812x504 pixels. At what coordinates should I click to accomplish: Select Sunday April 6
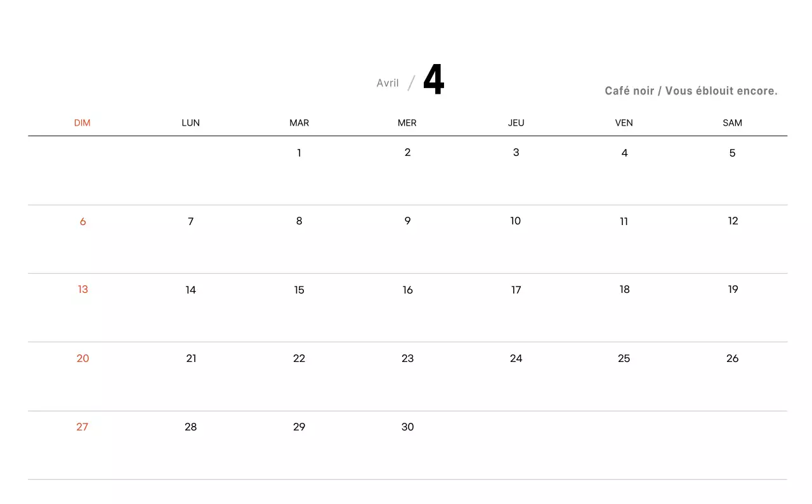coord(82,222)
